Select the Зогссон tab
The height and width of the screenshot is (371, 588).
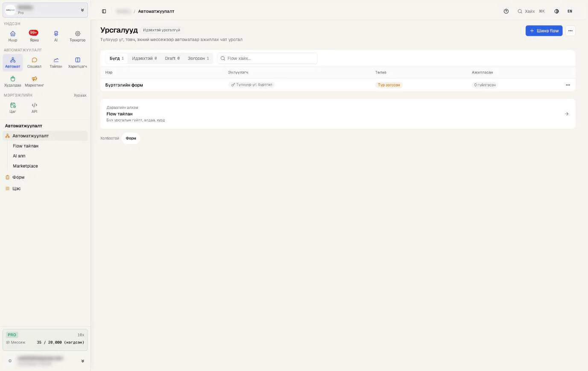click(198, 58)
